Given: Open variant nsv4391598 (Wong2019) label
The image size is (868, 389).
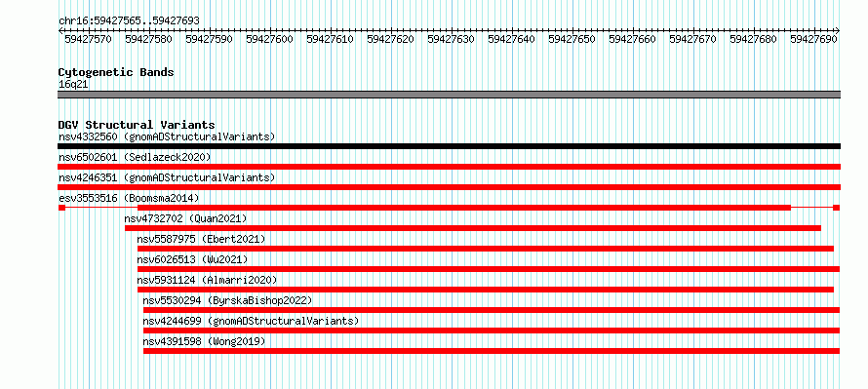Looking at the screenshot, I should pyautogui.click(x=204, y=341).
